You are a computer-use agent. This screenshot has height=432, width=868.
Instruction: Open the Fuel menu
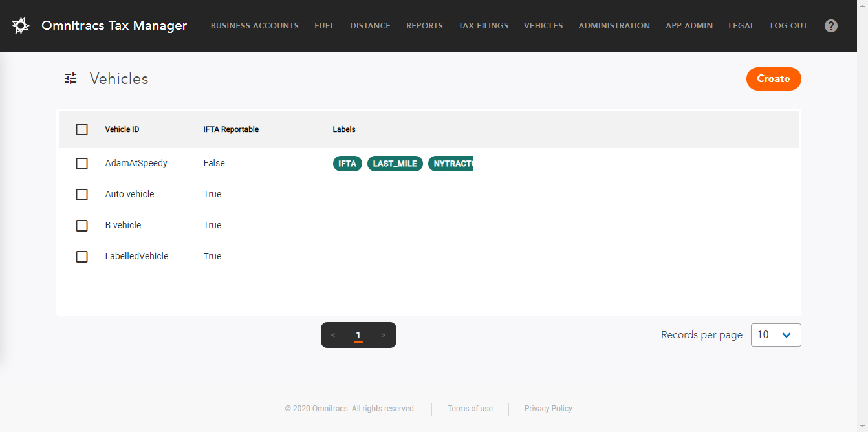pyautogui.click(x=324, y=26)
